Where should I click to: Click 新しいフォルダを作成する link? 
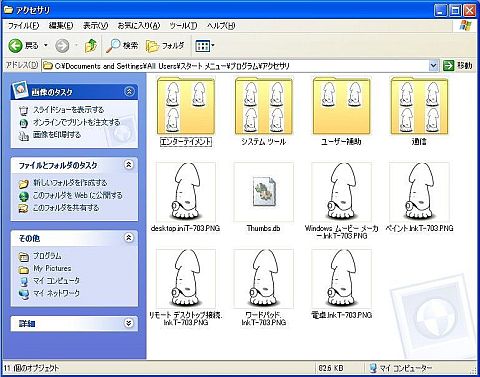pos(70,183)
